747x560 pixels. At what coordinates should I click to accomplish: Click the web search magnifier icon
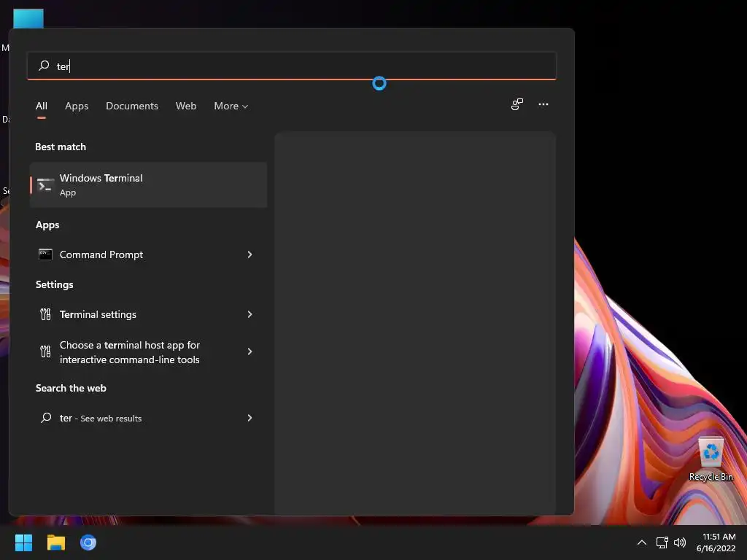coord(46,418)
